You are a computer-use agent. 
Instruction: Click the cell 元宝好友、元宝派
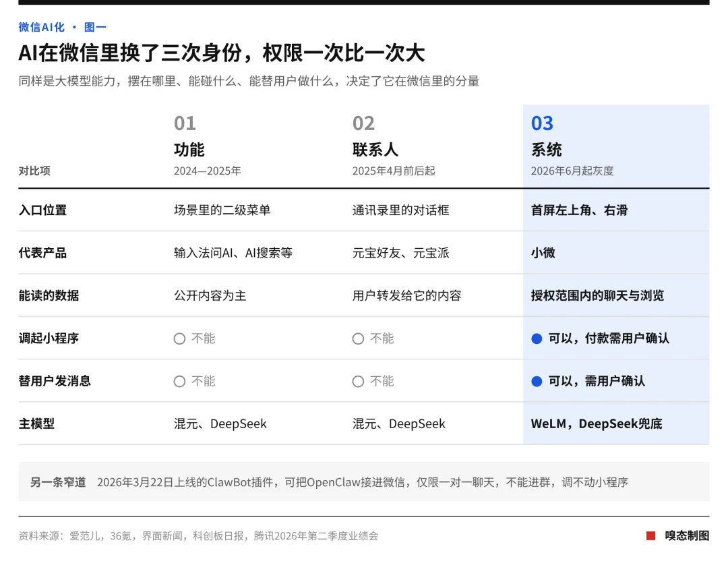click(400, 253)
